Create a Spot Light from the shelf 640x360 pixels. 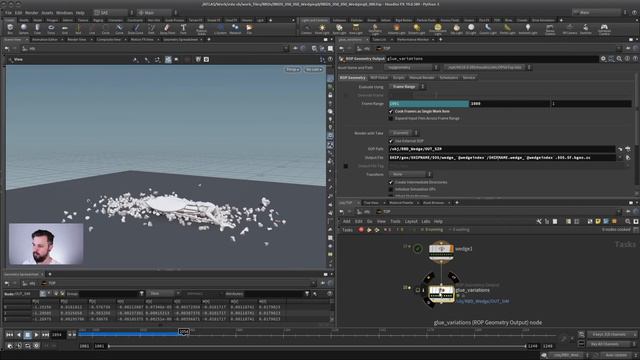339,29
